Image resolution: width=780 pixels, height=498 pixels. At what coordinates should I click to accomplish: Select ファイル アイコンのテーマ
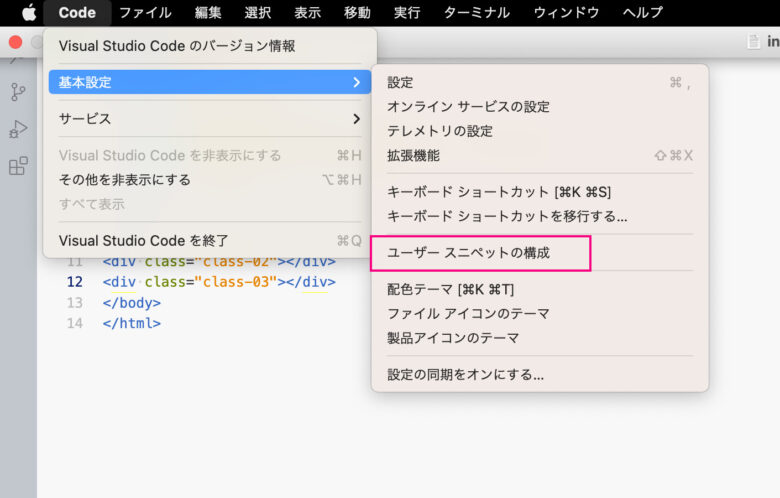tap(540, 313)
